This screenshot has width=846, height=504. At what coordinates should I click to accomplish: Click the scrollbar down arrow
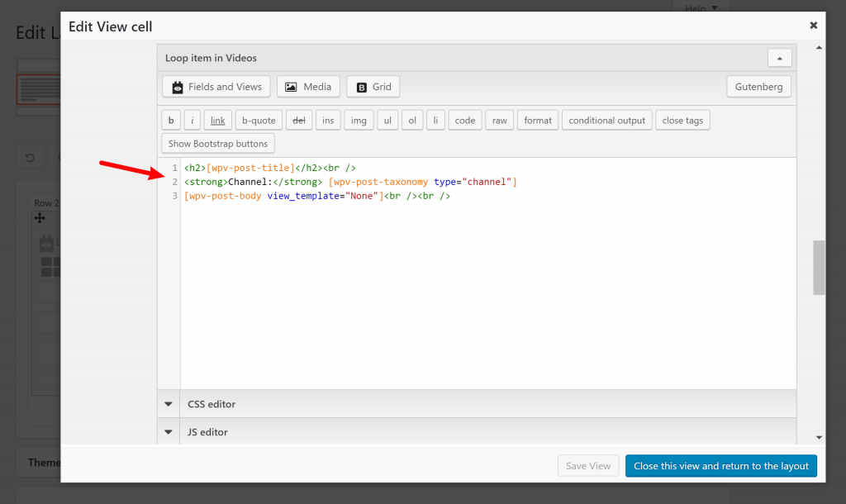[x=819, y=438]
